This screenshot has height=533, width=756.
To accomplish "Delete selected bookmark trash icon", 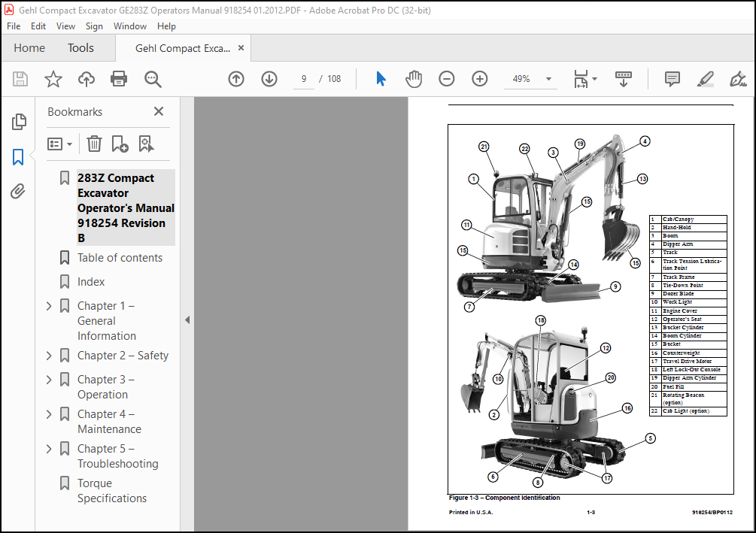I will pos(94,144).
